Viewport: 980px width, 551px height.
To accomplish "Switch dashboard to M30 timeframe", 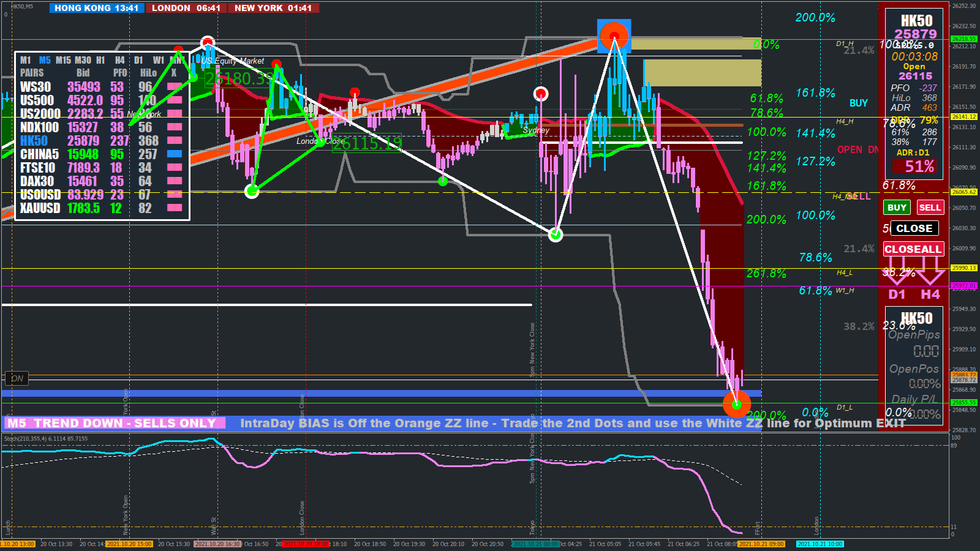I will pos(83,60).
